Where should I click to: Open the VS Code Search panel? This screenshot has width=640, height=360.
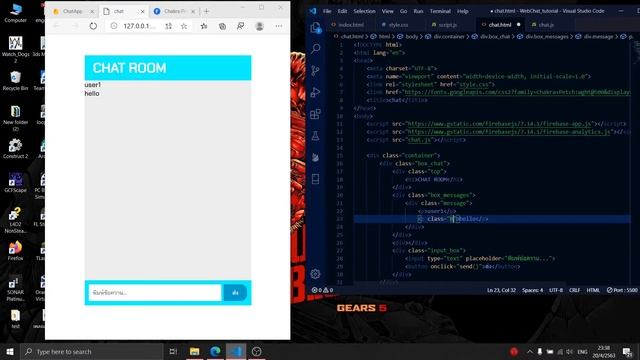(316, 49)
